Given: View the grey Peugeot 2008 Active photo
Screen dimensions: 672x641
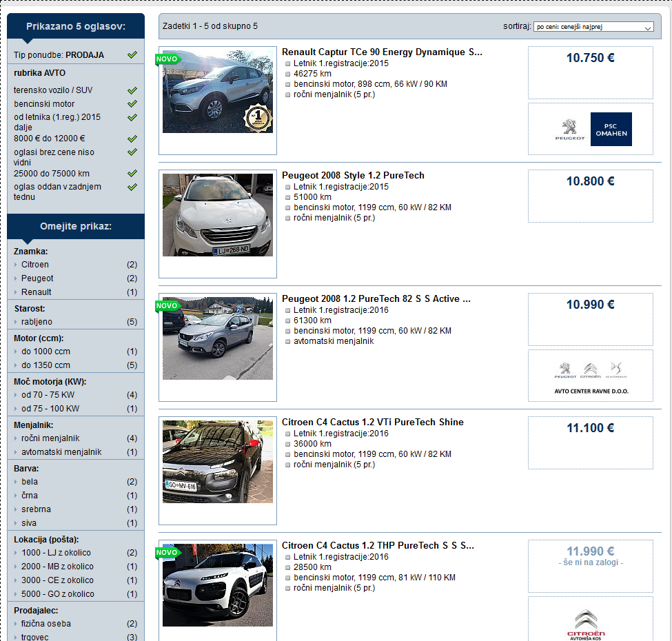Looking at the screenshot, I should click(218, 338).
